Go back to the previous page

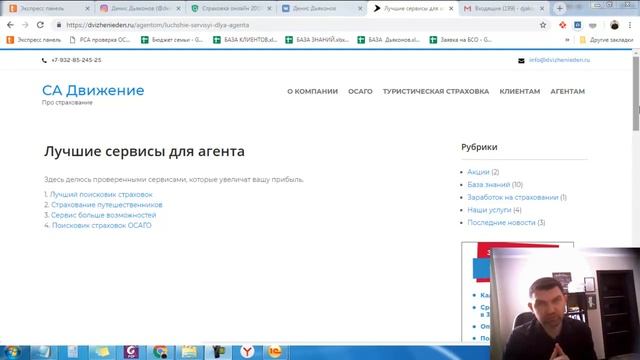point(10,25)
